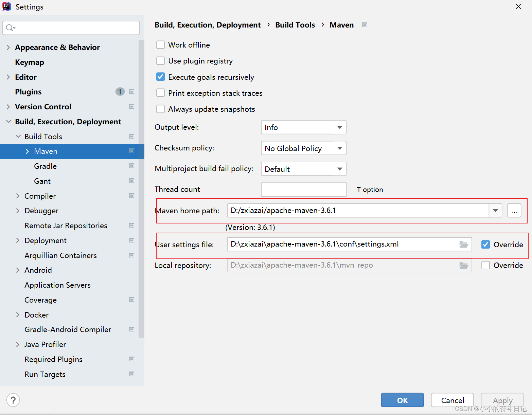Click project-level icon next to Run Targets
The image size is (532, 415).
pos(132,374)
